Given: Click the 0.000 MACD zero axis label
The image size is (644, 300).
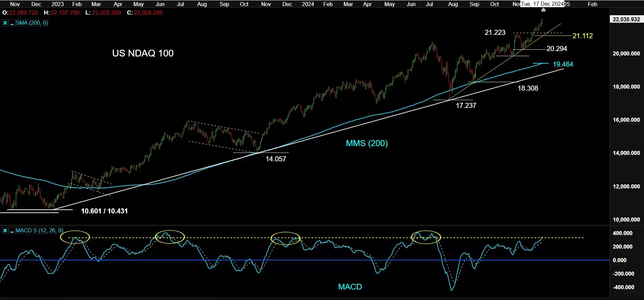Looking at the screenshot, I should 620,260.
